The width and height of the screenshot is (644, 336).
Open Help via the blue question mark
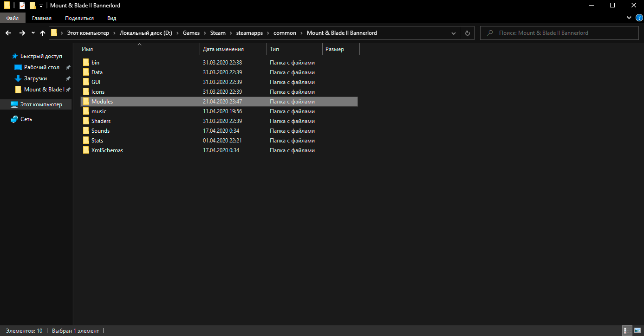(639, 18)
